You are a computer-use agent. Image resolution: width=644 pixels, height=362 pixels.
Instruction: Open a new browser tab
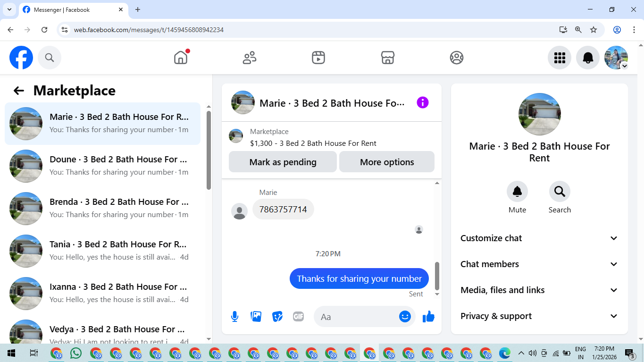138,9
